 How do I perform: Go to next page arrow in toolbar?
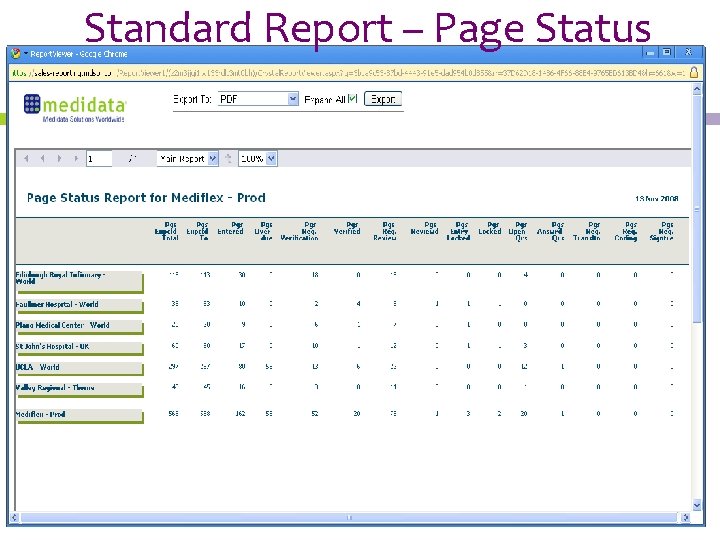(59, 158)
